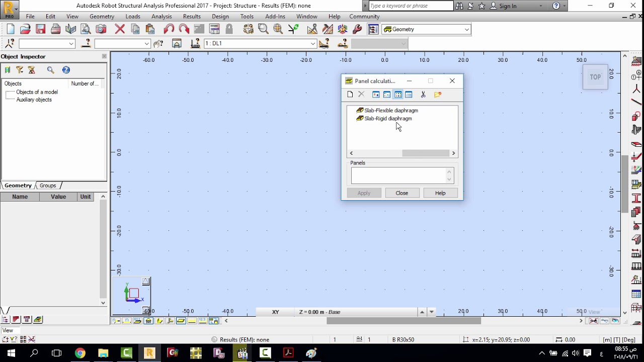
Task: Undo the last action
Action: (x=169, y=29)
